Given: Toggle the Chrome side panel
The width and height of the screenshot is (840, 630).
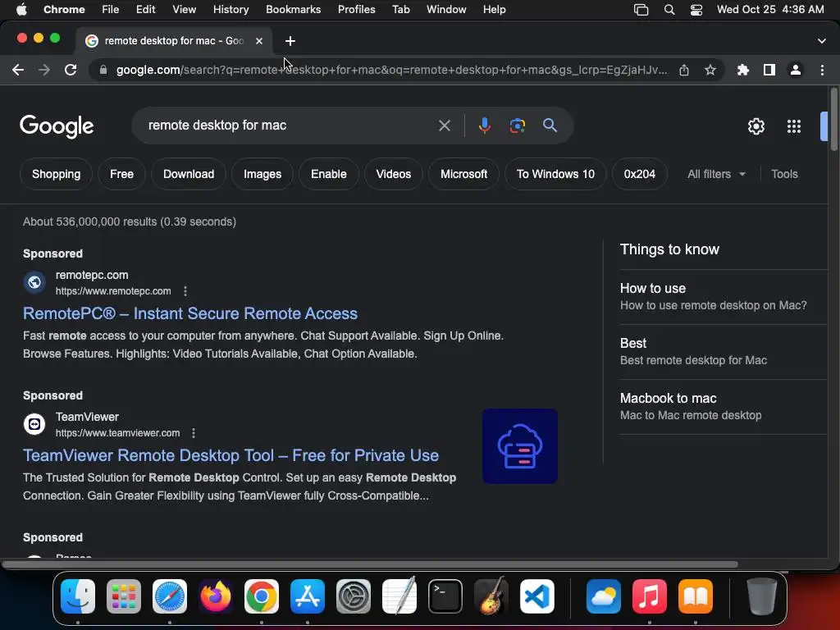Looking at the screenshot, I should (769, 70).
